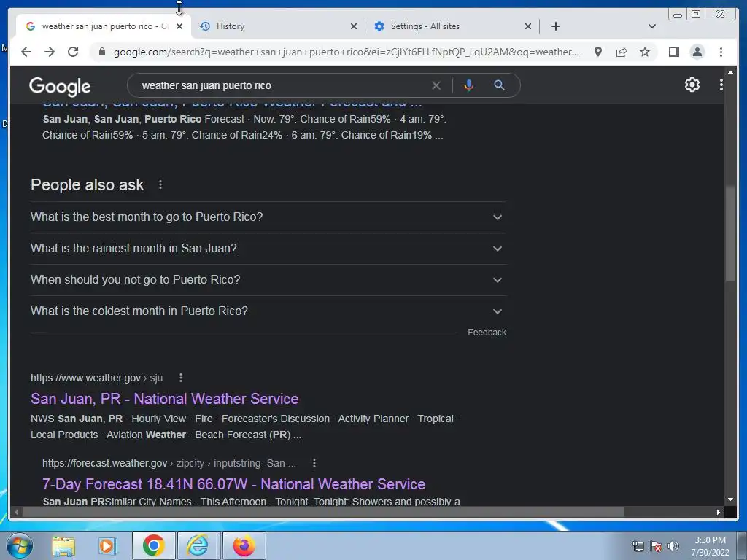This screenshot has height=560, width=747.
Task: Open Google options three-dot menu
Action: (x=721, y=85)
